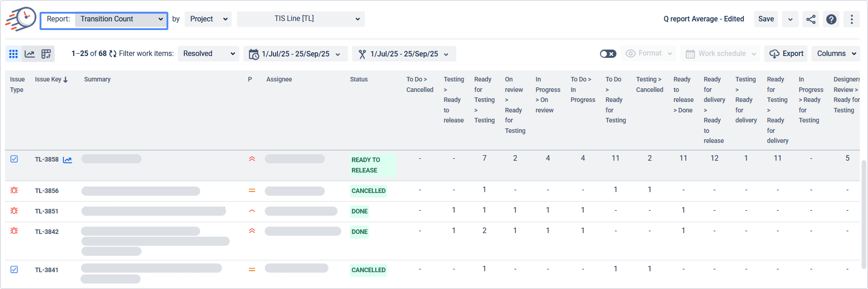Click the vertical scrollbar on the table
This screenshot has width=868, height=289.
(x=864, y=214)
